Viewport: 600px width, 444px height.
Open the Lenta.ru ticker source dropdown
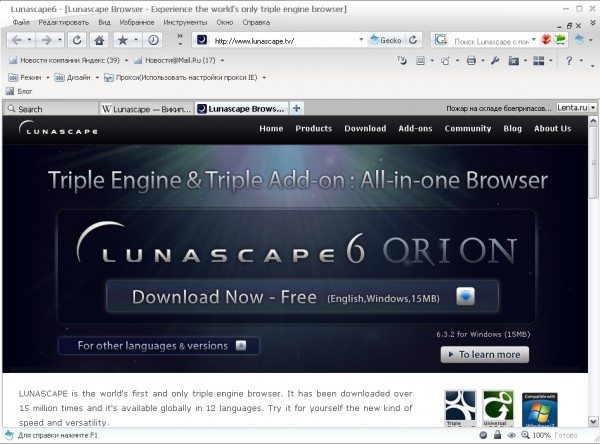pyautogui.click(x=593, y=108)
